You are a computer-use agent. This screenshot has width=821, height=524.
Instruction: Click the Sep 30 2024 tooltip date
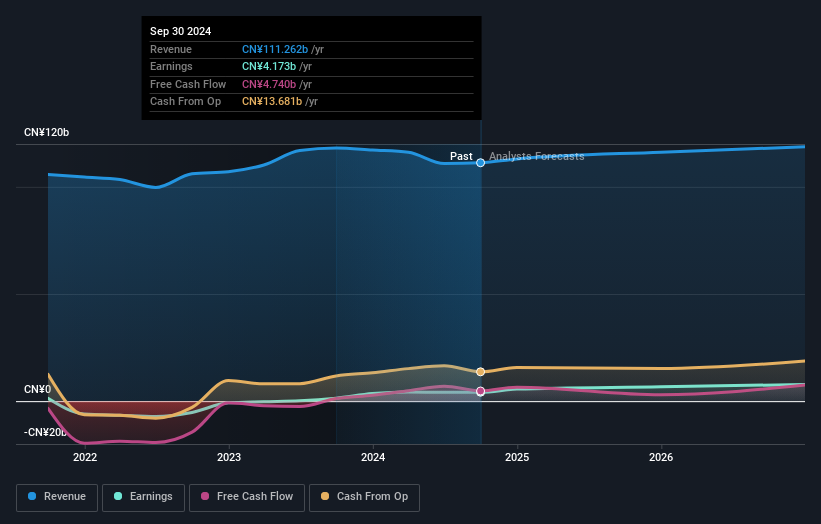click(x=180, y=31)
